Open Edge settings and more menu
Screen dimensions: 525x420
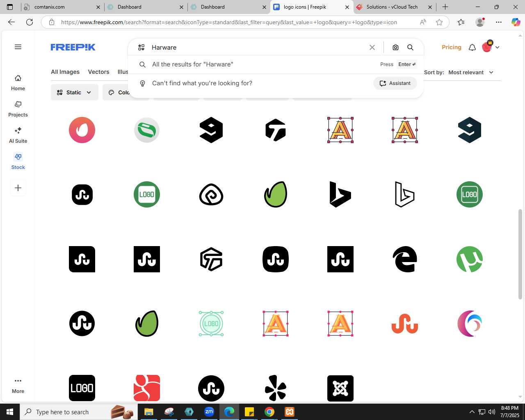tap(499, 22)
